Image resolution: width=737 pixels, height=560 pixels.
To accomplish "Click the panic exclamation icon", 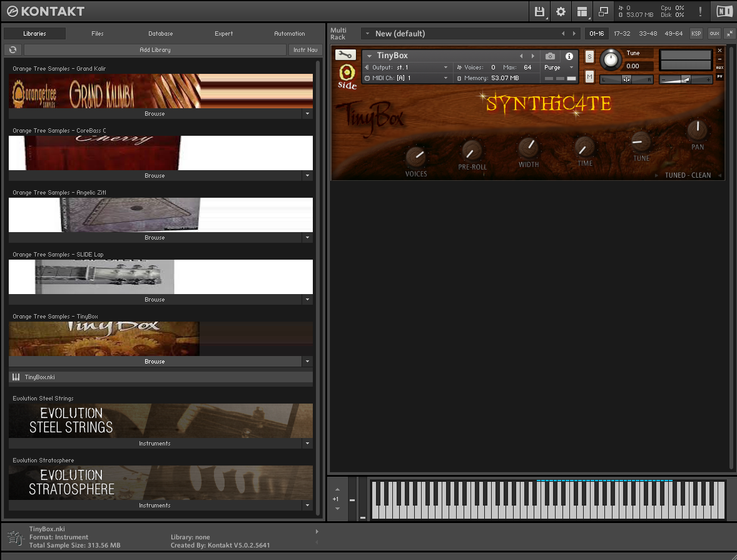I will (700, 11).
